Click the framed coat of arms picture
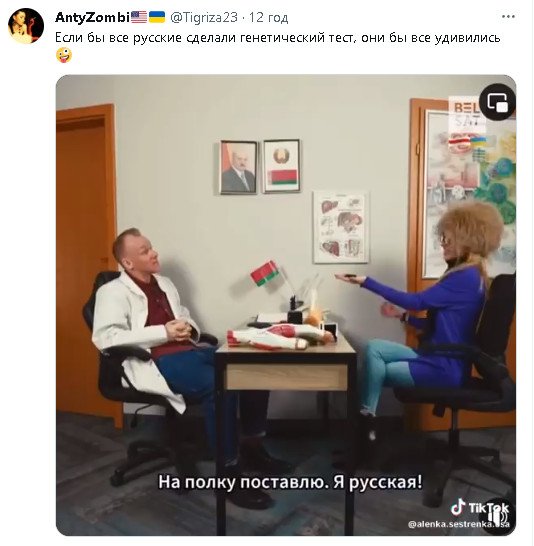534x546 pixels. (281, 166)
